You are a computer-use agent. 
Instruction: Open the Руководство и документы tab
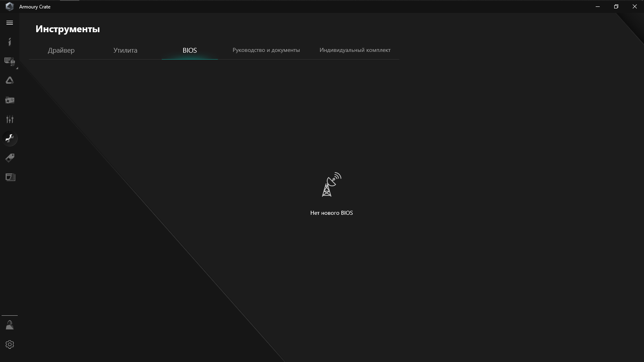click(x=266, y=50)
